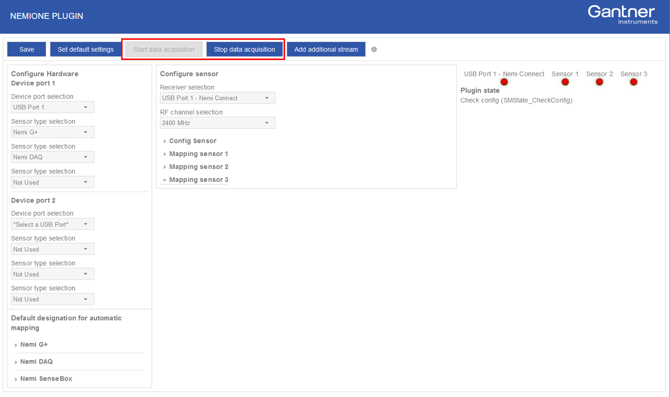Open the Receiver selection dropdown
The image size is (670, 397).
pos(217,98)
